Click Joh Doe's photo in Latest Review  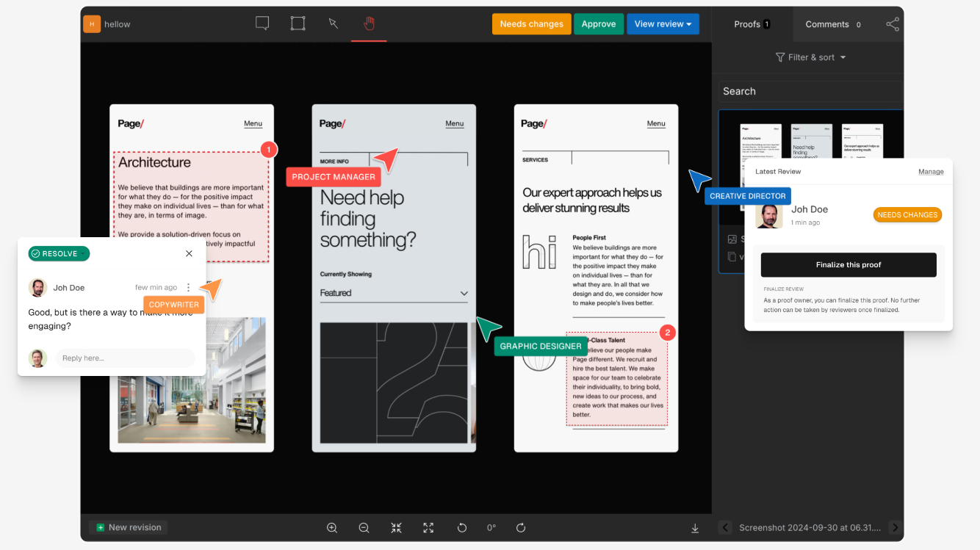769,215
